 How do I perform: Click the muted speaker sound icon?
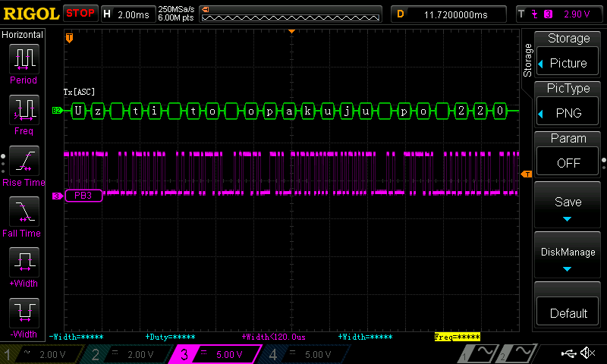point(587,353)
